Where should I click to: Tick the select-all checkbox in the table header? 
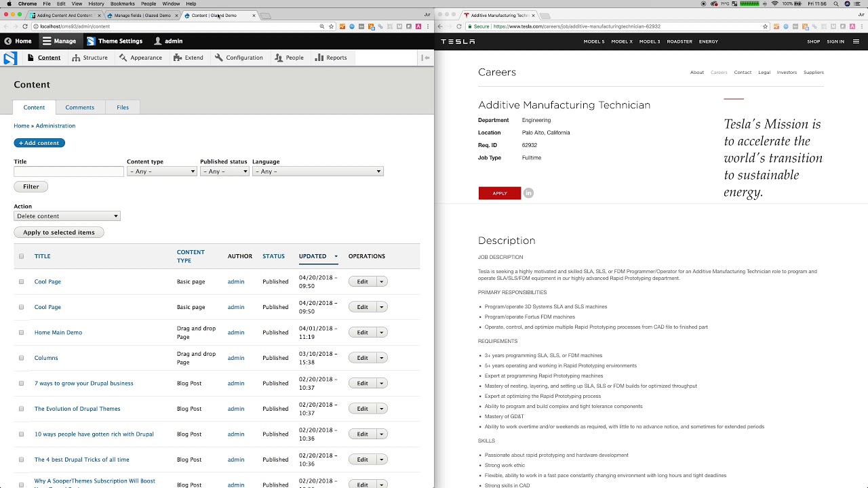pos(21,256)
